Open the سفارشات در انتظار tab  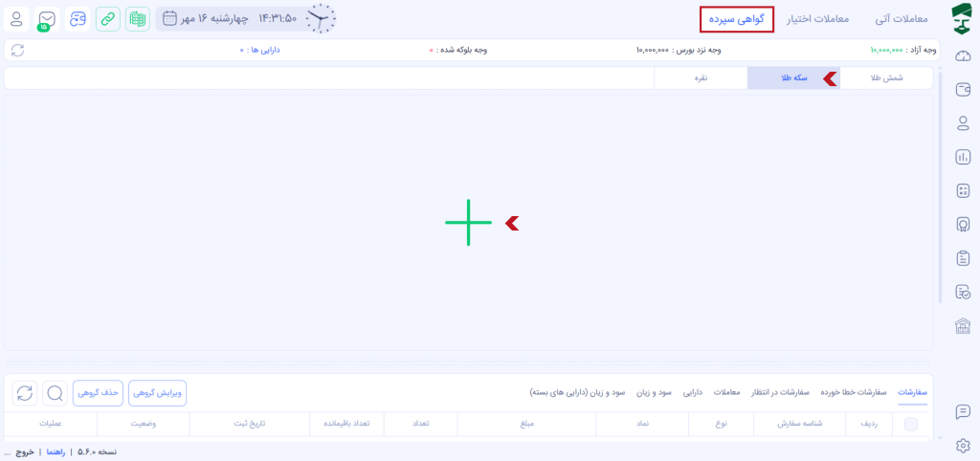pyautogui.click(x=783, y=392)
